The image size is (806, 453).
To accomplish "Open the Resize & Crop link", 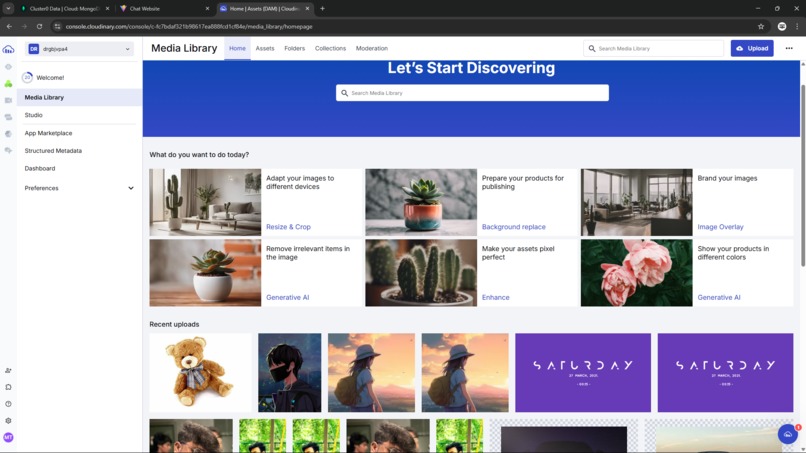I will [x=288, y=227].
